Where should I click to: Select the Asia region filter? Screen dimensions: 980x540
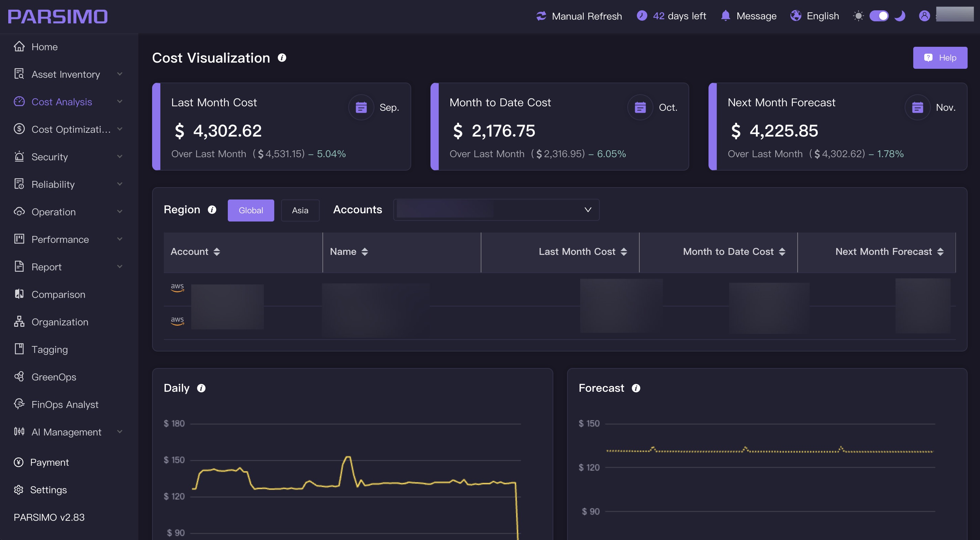click(x=300, y=210)
